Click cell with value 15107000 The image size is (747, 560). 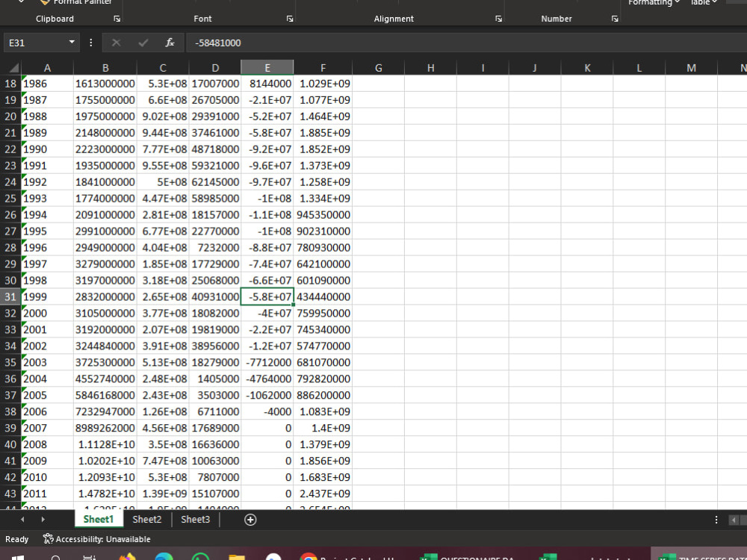[215, 494]
